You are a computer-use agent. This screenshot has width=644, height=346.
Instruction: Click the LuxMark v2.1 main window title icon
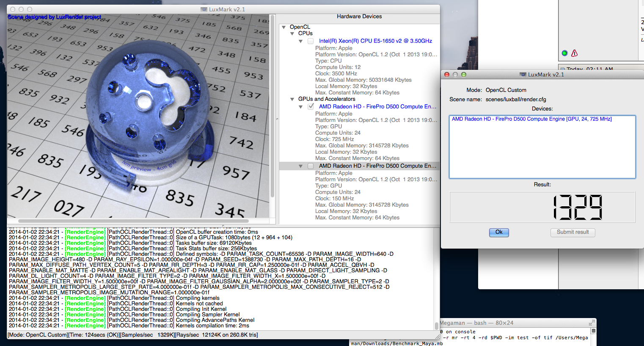(x=204, y=9)
